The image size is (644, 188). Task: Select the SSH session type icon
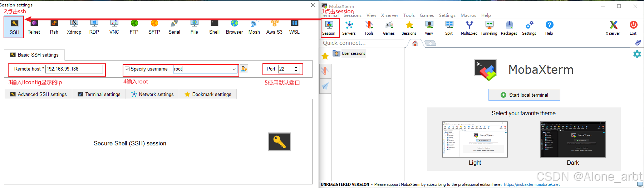point(14,27)
